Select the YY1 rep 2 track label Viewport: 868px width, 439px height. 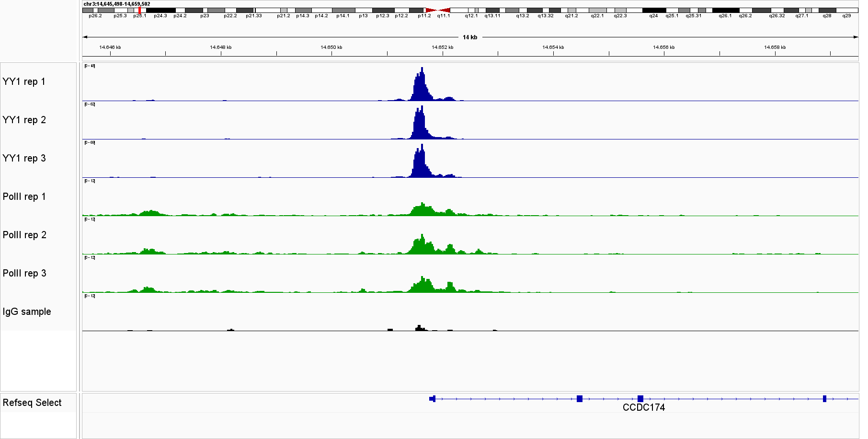(x=24, y=120)
